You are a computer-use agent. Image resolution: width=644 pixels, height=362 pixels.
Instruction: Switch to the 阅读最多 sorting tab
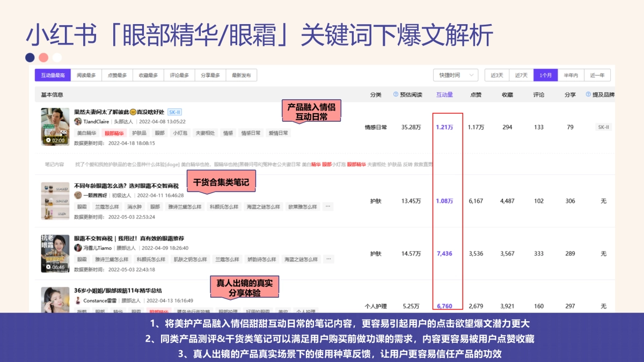(x=86, y=75)
